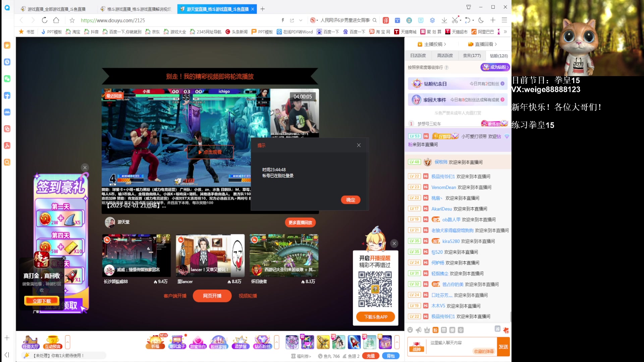Open the 甜蜜告白 icon
The height and width of the screenshot is (362, 644).
point(198,342)
